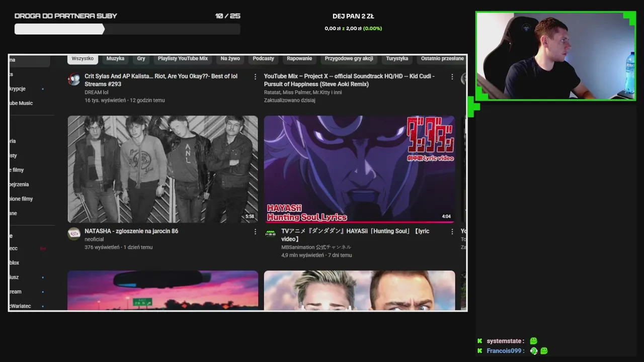Select the Rapowanie filter chip
This screenshot has width=644, height=362.
[x=299, y=59]
